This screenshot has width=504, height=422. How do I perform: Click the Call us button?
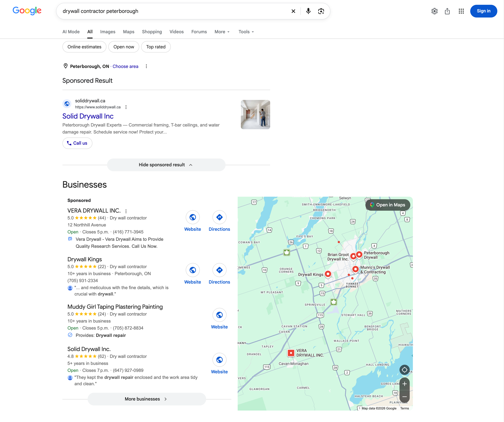tap(77, 143)
